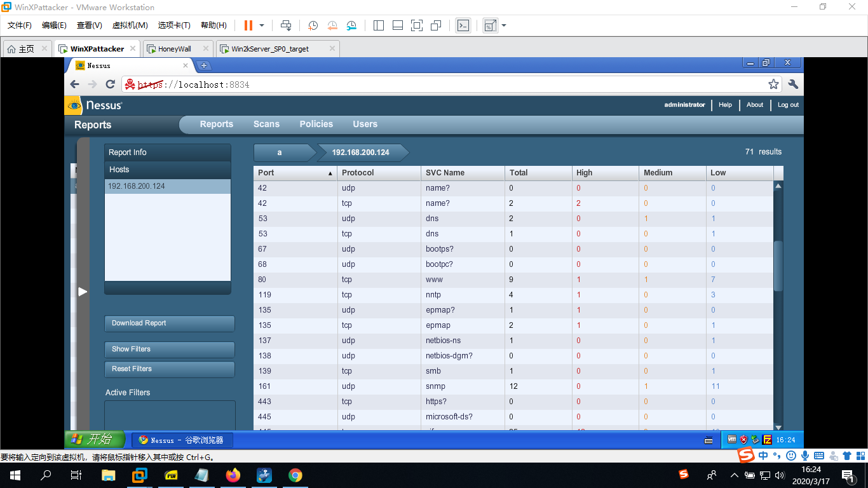The height and width of the screenshot is (488, 868).
Task: Click the Help link in Nessus header
Action: (725, 105)
